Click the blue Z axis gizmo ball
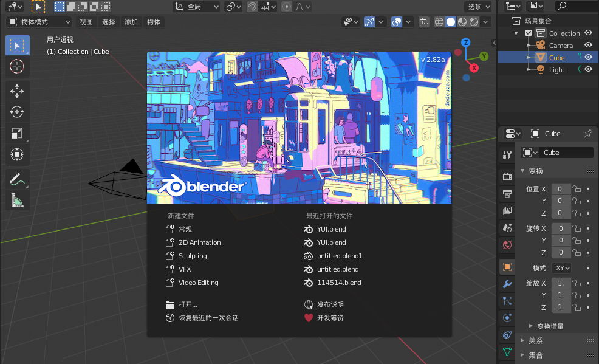Image resolution: width=599 pixels, height=364 pixels. (x=466, y=43)
